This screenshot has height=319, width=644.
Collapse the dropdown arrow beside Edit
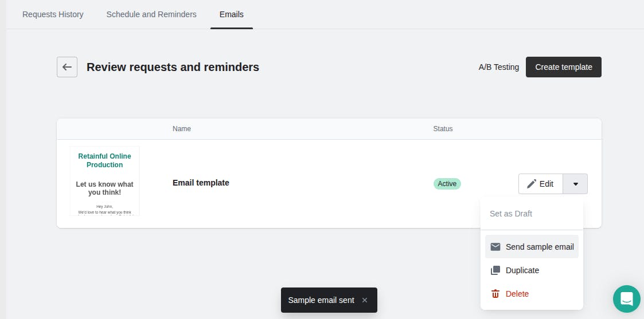point(575,184)
